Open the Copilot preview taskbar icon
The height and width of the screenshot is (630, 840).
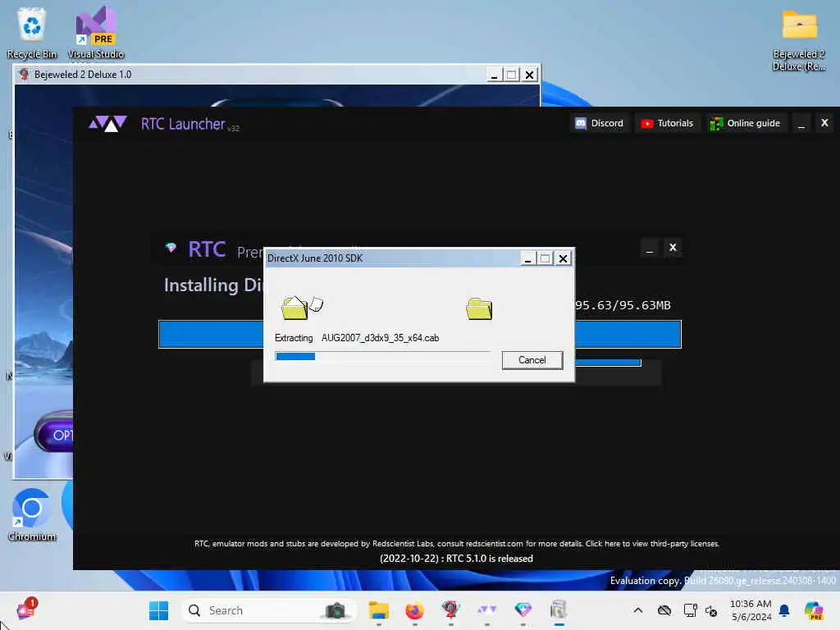[814, 610]
